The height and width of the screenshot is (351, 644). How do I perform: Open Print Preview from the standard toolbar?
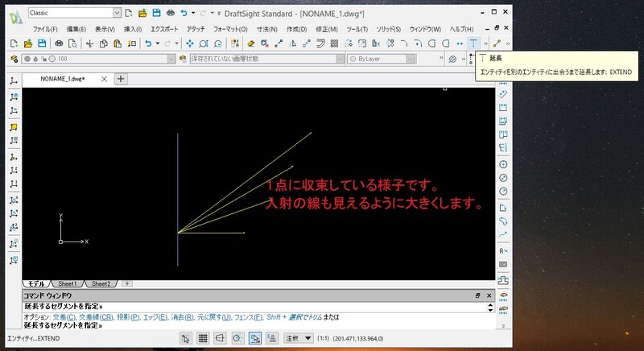(x=72, y=43)
